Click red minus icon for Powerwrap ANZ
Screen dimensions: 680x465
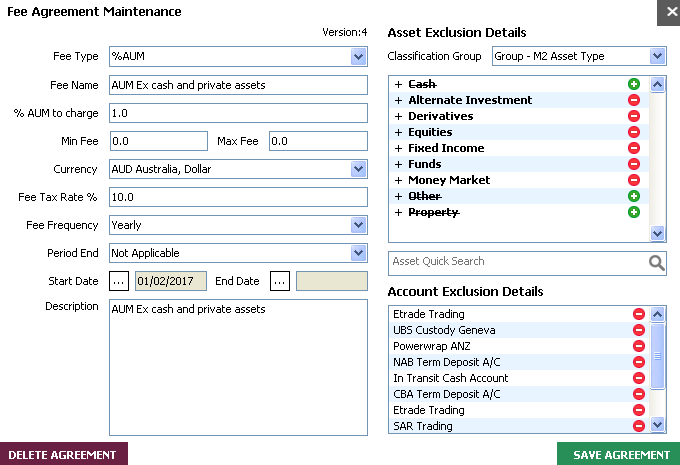639,346
